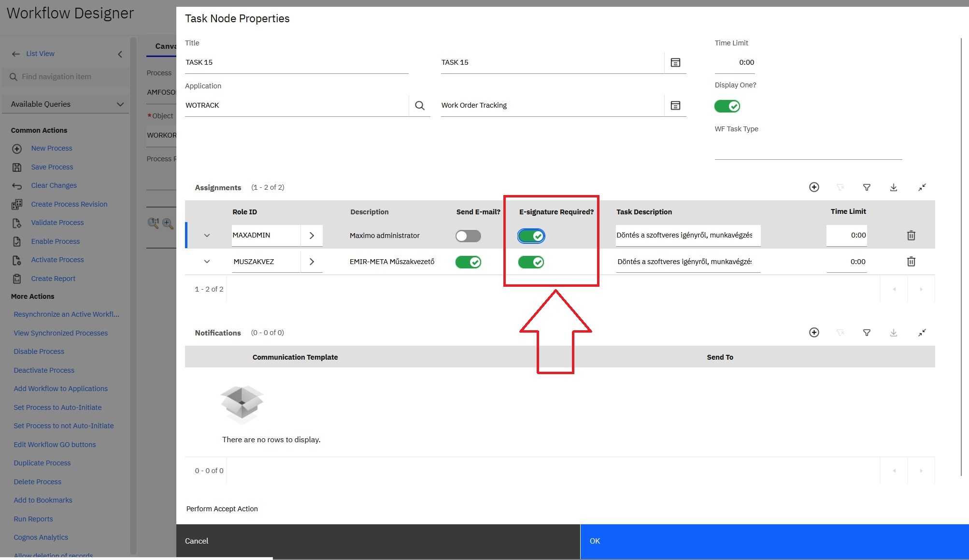
Task: Delete the MAXADMIN assignment row
Action: 911,236
